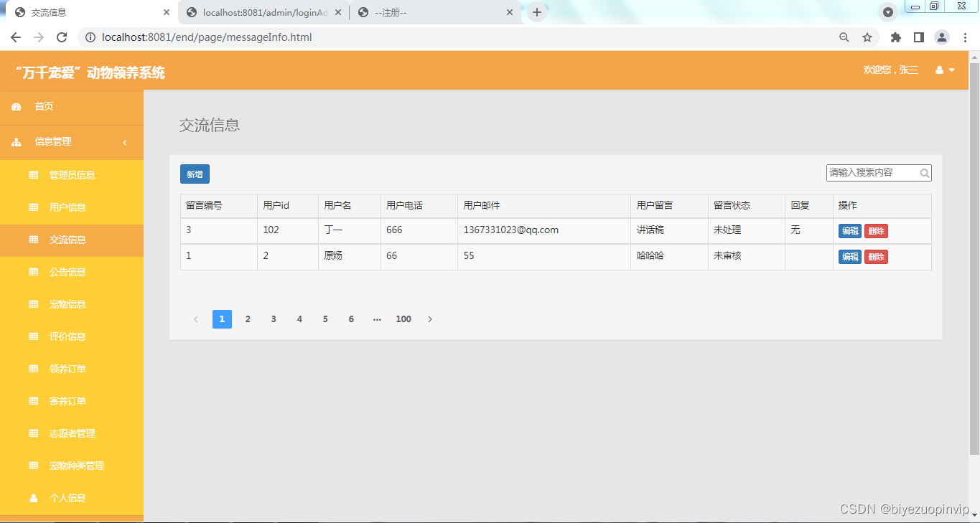The image size is (980, 523).
Task: Edit the row for 原炀
Action: tap(850, 257)
